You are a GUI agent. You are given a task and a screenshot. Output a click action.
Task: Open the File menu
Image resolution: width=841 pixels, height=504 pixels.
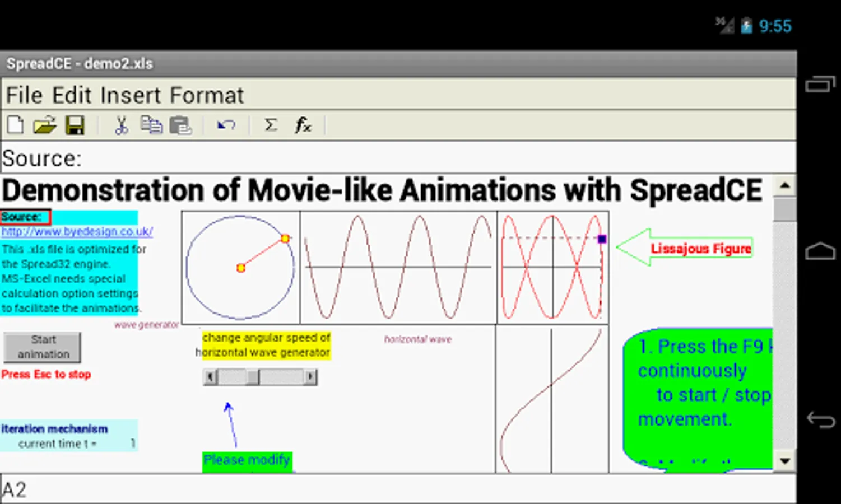[24, 95]
